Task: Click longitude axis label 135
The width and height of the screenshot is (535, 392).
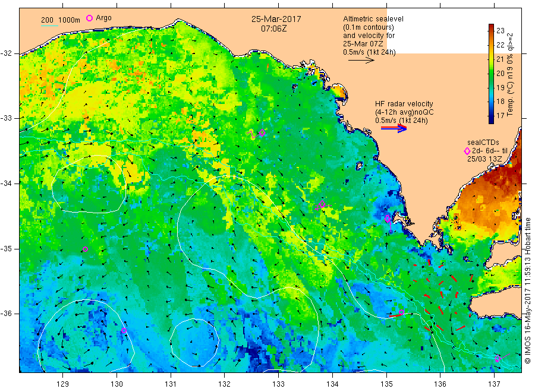Action: (x=386, y=384)
